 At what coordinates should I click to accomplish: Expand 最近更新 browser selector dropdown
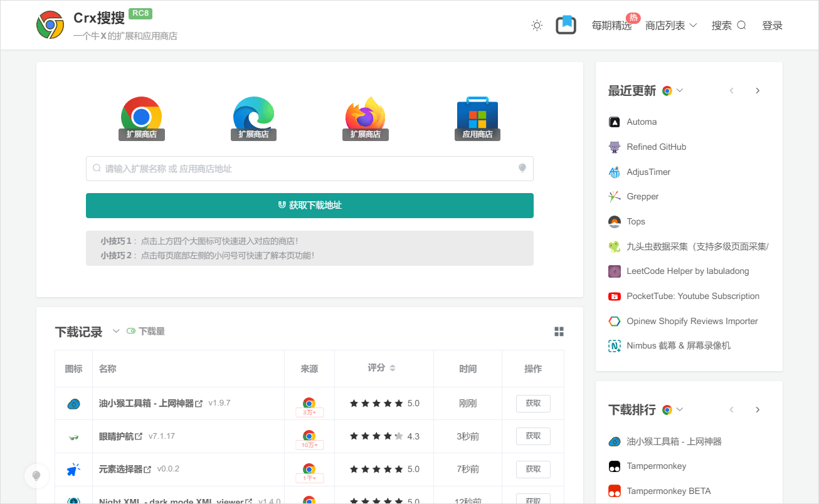point(673,90)
